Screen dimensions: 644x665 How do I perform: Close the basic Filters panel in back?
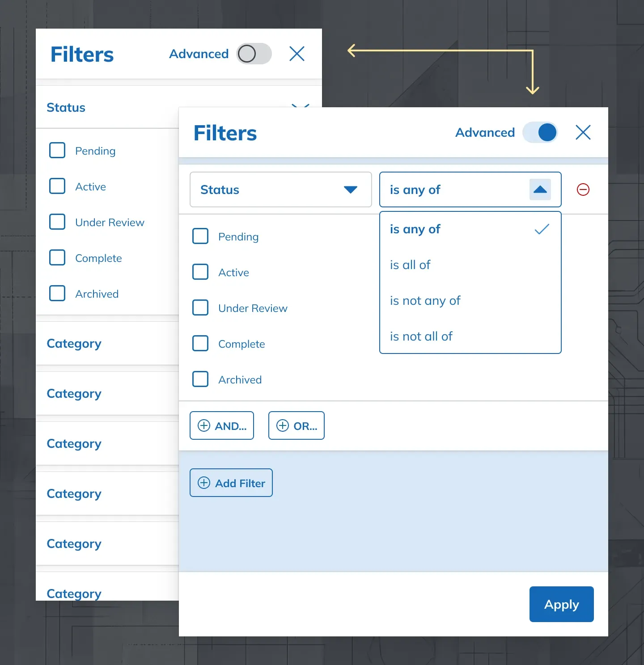point(297,54)
